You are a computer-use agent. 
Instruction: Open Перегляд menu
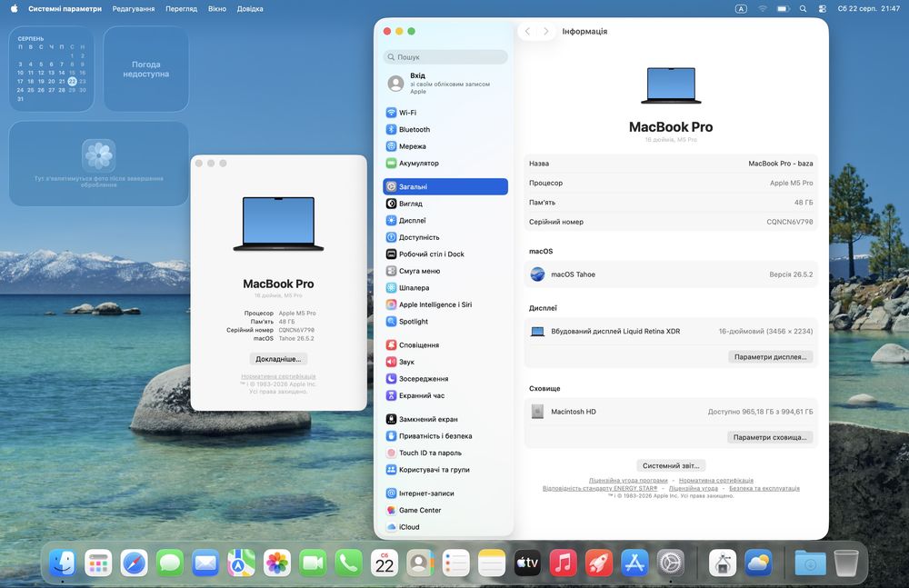[182, 9]
